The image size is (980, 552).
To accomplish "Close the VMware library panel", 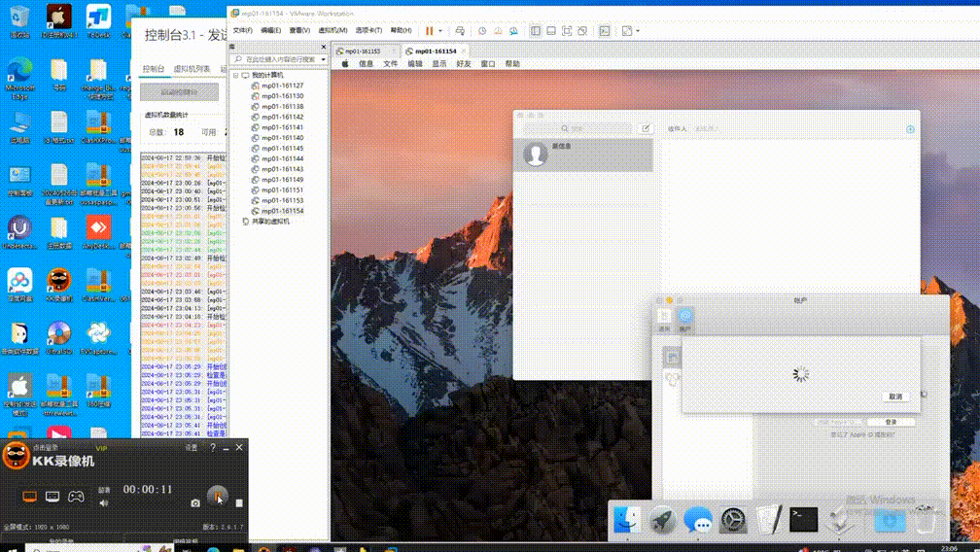I will click(x=323, y=47).
